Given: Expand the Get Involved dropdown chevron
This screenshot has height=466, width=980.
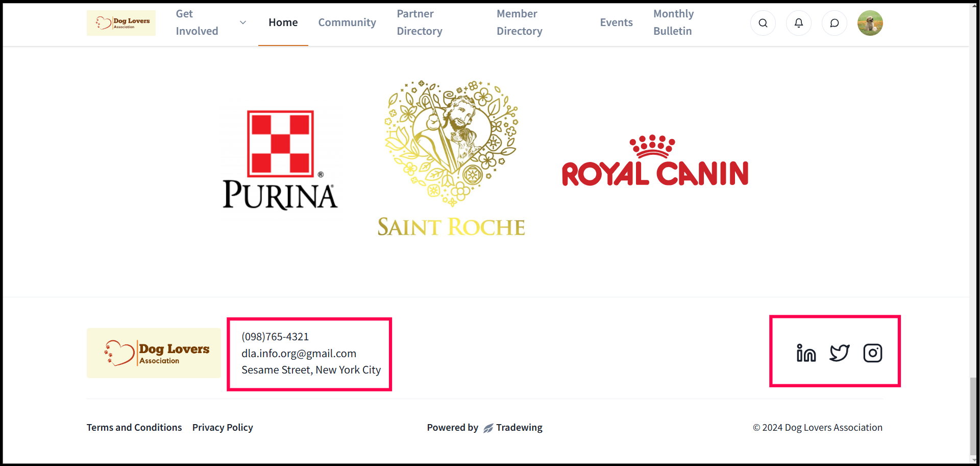Looking at the screenshot, I should tap(243, 22).
